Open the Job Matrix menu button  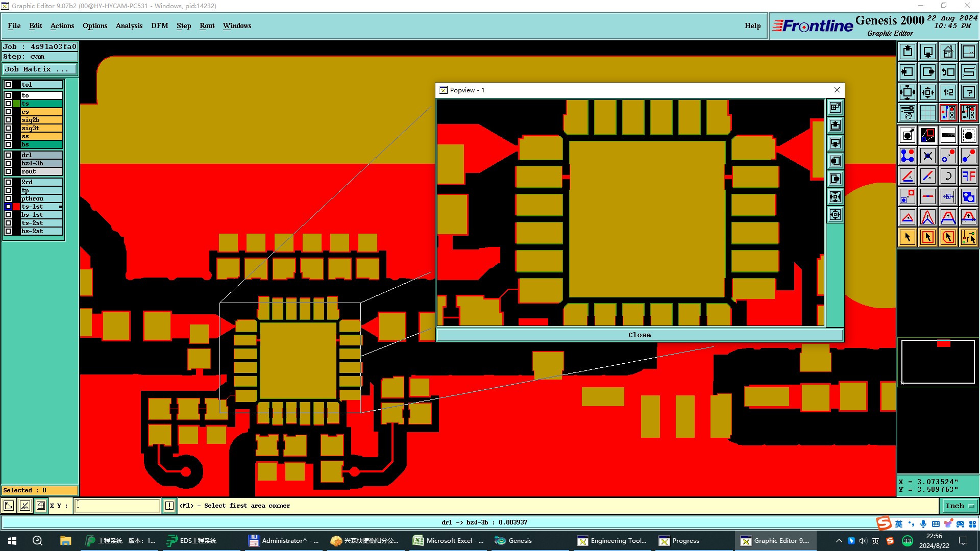tap(40, 69)
